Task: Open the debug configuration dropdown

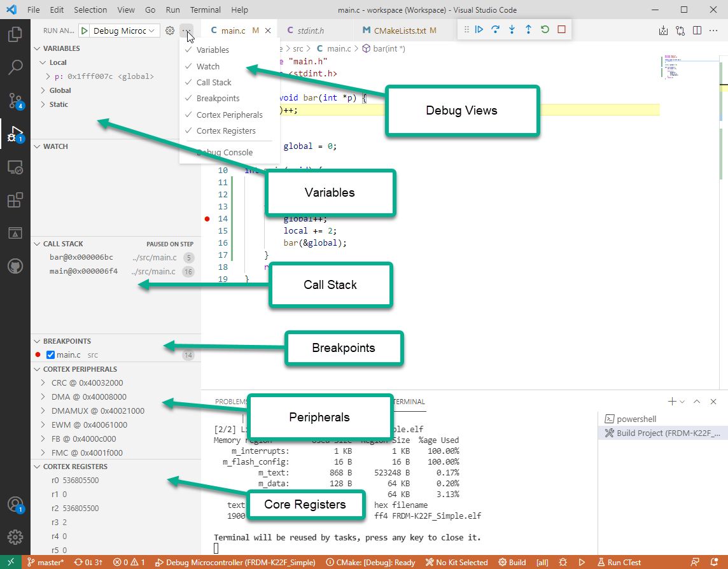Action: pos(124,31)
